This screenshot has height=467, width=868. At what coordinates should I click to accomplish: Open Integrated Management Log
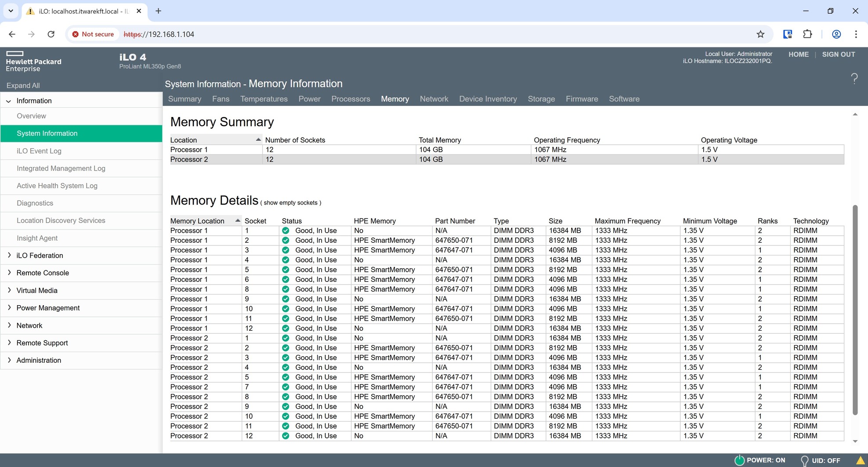click(x=81, y=168)
